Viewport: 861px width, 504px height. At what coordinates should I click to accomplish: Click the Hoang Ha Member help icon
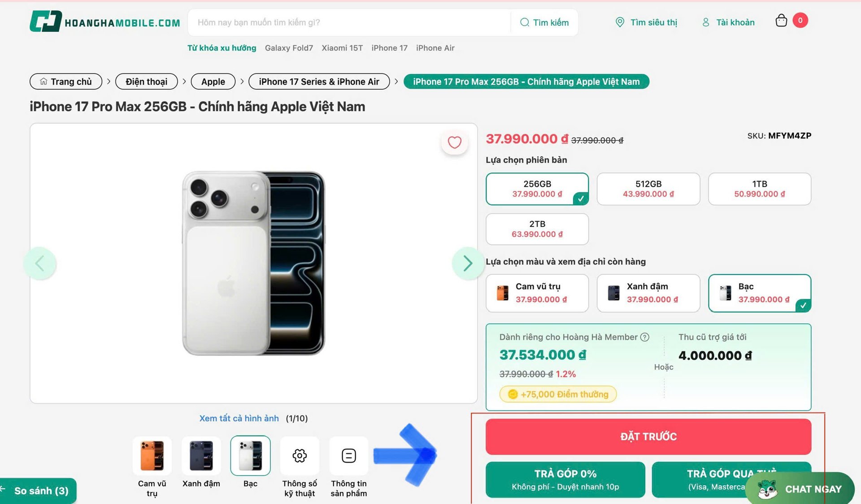(x=645, y=337)
